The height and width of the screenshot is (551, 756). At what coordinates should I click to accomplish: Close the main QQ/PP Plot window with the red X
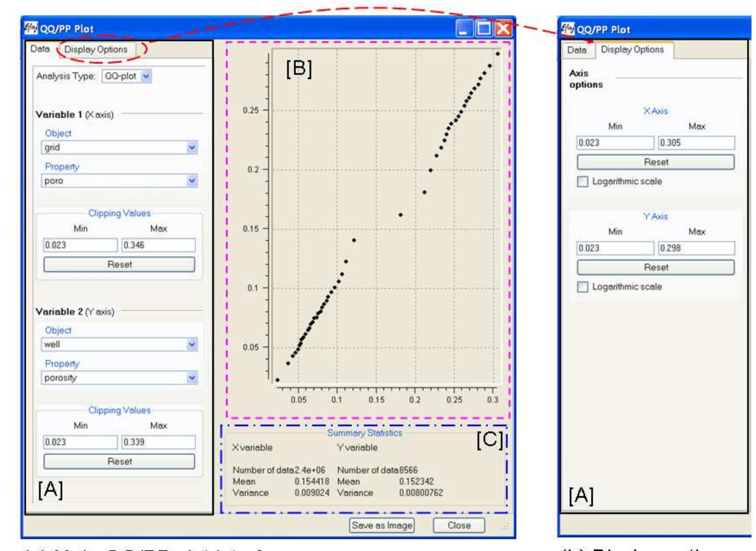pos(503,28)
